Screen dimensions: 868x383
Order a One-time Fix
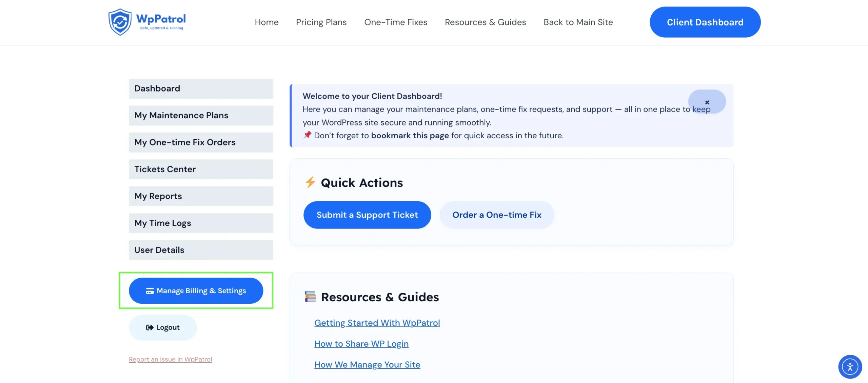[x=497, y=215]
